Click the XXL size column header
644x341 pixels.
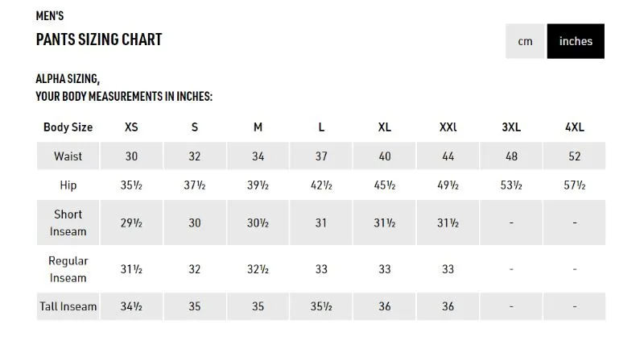pos(448,127)
